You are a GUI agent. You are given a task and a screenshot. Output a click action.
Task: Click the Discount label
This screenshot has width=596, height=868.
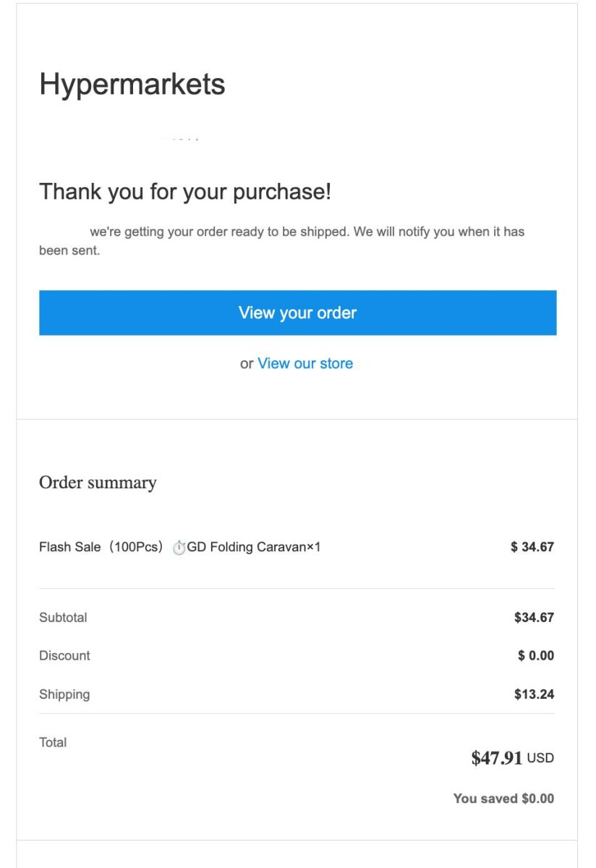[x=64, y=656]
